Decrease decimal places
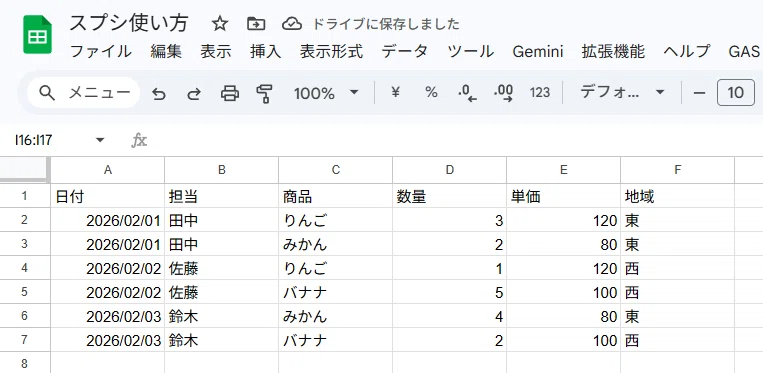This screenshot has width=763, height=373. coord(467,92)
